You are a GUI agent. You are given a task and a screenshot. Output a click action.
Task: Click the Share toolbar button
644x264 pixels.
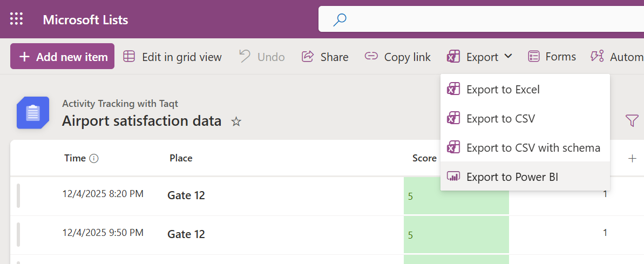[325, 57]
